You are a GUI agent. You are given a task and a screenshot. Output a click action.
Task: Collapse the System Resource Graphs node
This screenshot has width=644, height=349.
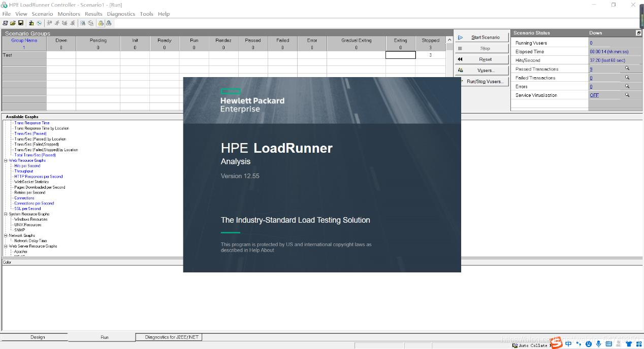(x=6, y=214)
